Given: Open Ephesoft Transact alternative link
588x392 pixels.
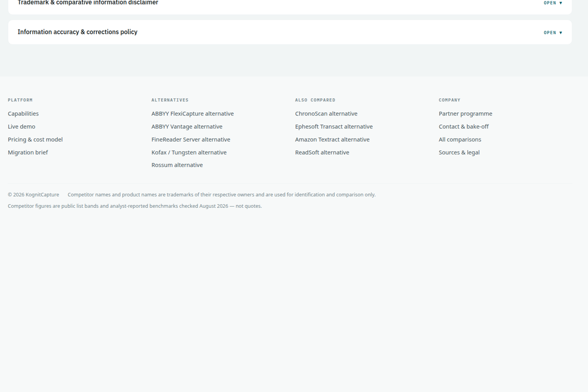Looking at the screenshot, I should 334,127.
